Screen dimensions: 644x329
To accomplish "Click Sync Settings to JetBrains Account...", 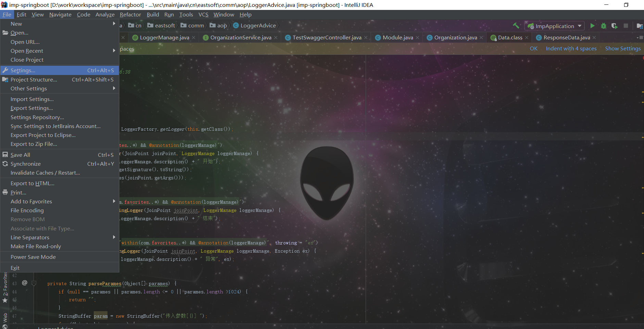I will click(60, 126).
